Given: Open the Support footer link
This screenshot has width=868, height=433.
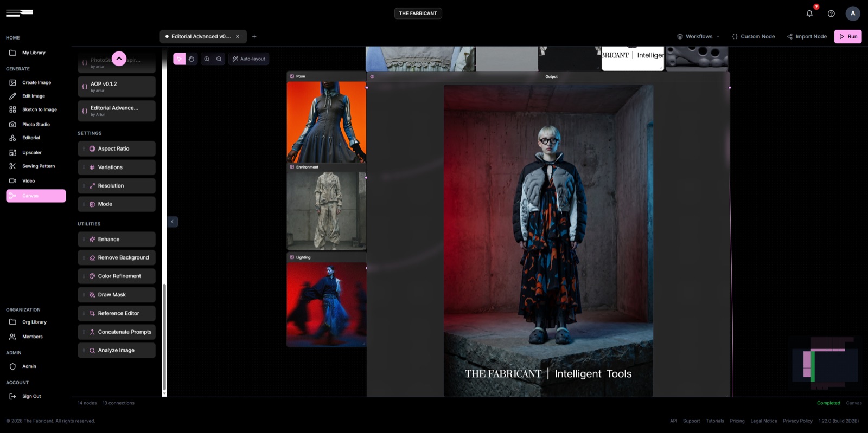Looking at the screenshot, I should coord(691,421).
